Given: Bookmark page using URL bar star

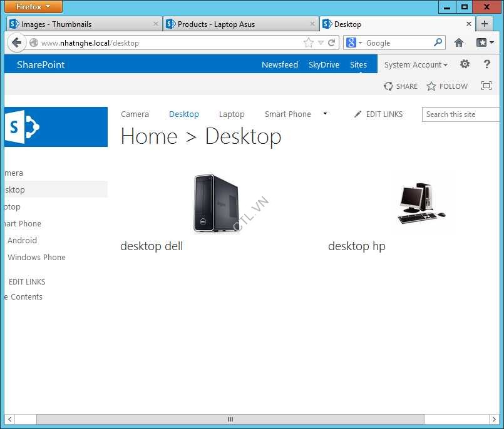Looking at the screenshot, I should tap(308, 43).
